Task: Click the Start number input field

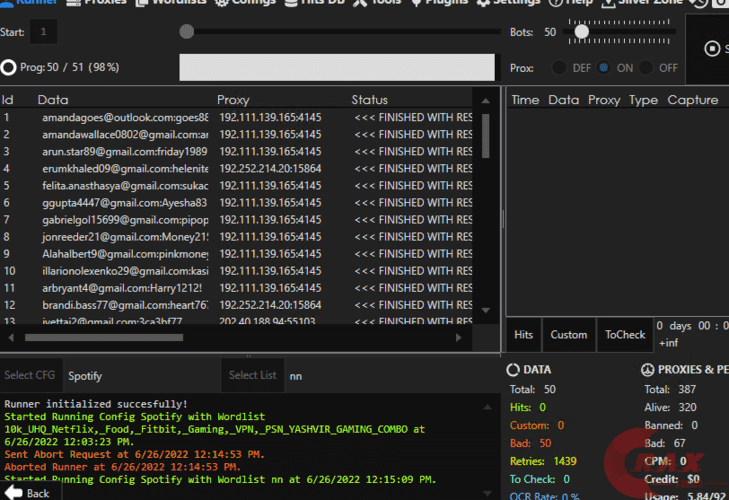Action: [43, 33]
